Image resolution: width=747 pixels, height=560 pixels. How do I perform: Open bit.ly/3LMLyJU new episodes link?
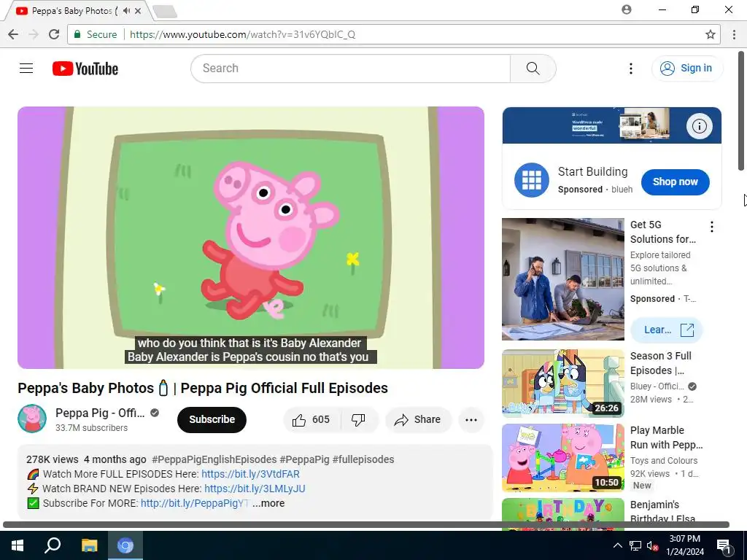pyautogui.click(x=255, y=489)
